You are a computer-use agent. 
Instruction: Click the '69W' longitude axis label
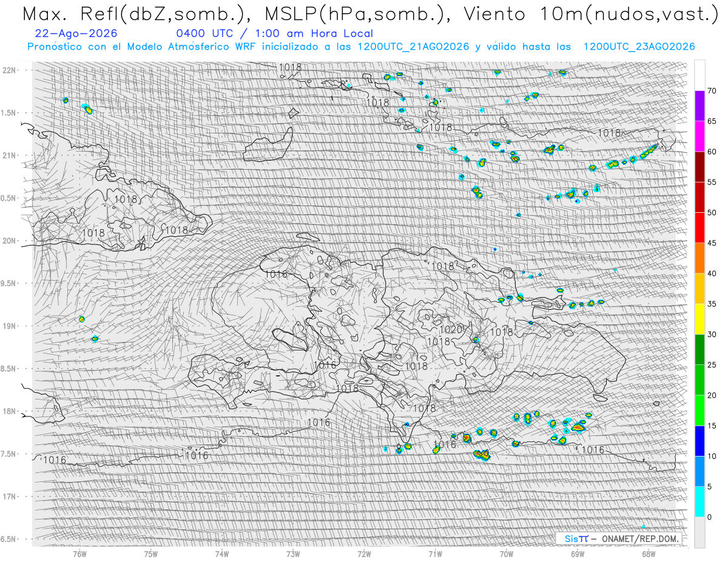coord(578,554)
